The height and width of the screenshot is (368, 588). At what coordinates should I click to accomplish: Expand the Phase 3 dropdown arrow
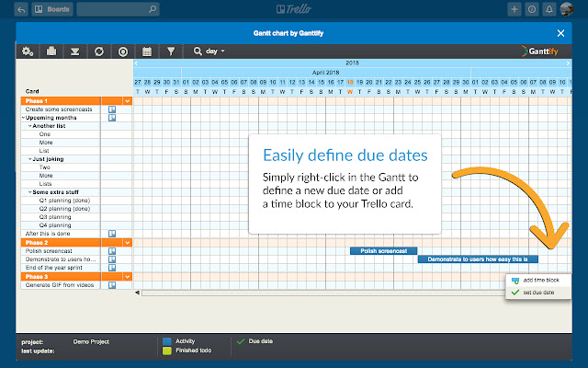pos(128,277)
